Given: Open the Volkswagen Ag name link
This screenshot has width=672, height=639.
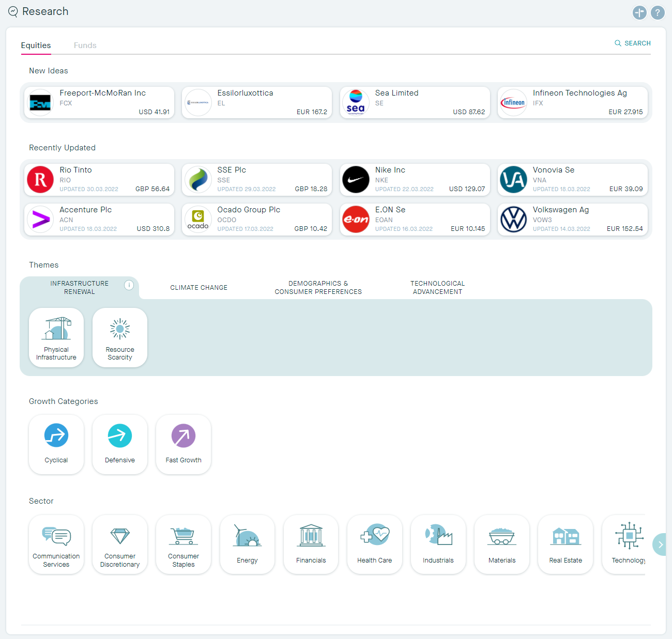Looking at the screenshot, I should pyautogui.click(x=561, y=210).
